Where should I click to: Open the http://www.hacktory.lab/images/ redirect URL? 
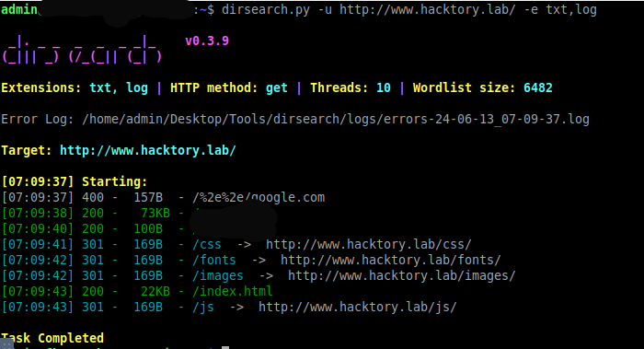click(402, 276)
